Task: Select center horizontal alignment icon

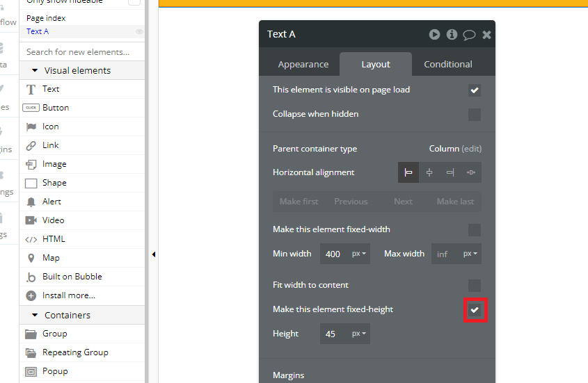Action: (x=429, y=172)
